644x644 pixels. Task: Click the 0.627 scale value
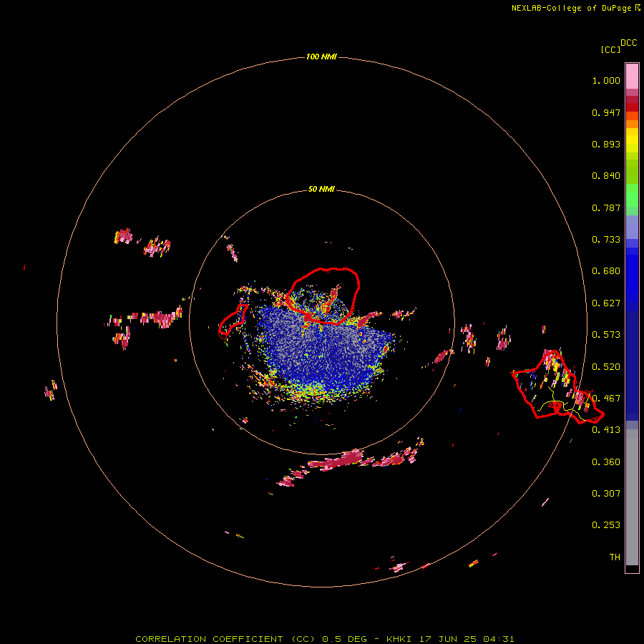coord(606,303)
